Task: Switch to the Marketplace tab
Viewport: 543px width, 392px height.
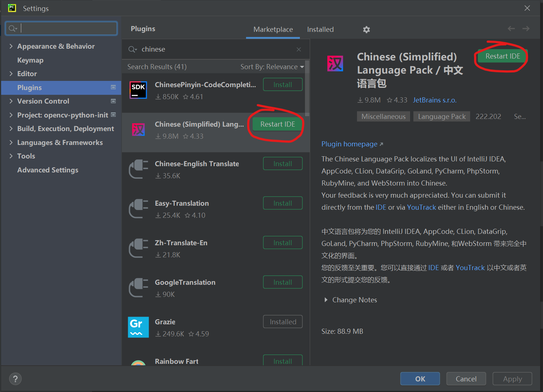Action: [273, 29]
